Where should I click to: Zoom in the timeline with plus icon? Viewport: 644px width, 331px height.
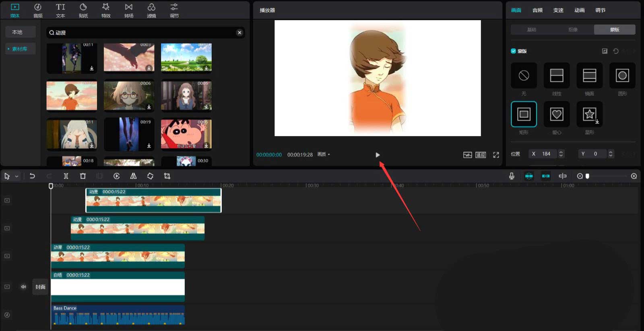[634, 176]
